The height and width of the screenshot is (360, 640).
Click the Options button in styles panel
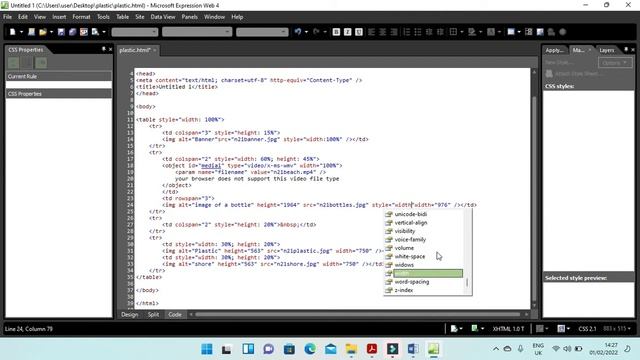pyautogui.click(x=615, y=62)
